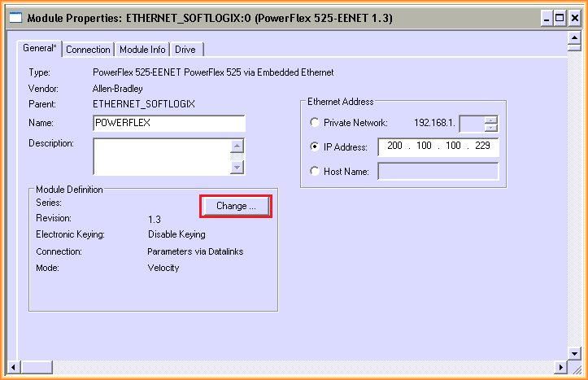This screenshot has width=588, height=380.
Task: Select the Private Network radio button
Action: [x=315, y=123]
